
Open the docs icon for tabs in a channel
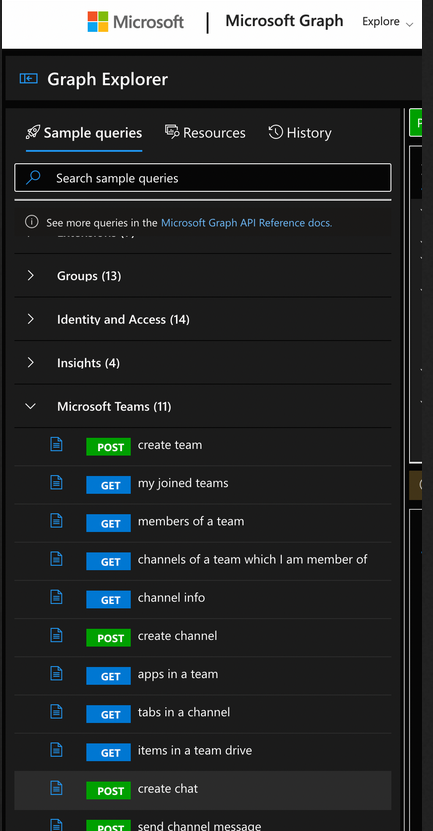point(56,711)
